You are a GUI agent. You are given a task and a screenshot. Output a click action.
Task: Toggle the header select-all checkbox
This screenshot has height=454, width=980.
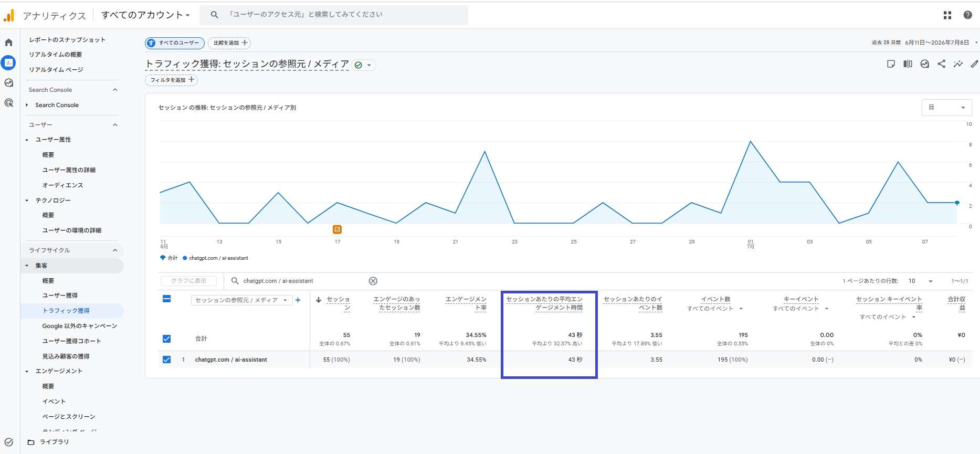(x=166, y=299)
